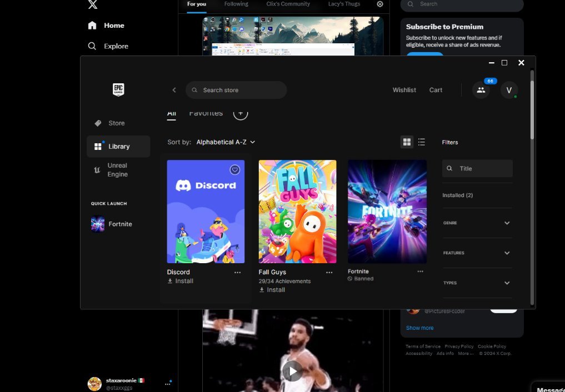This screenshot has width=565, height=392.
Task: Open the V profile avatar
Action: pyautogui.click(x=509, y=90)
